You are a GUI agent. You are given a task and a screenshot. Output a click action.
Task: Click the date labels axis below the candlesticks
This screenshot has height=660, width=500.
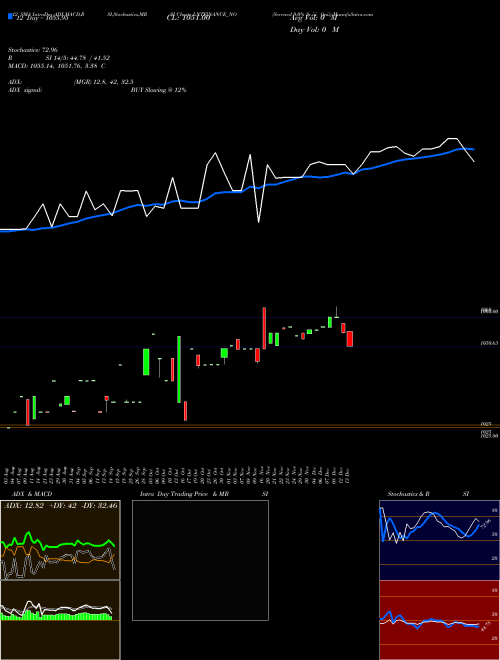pos(177,475)
